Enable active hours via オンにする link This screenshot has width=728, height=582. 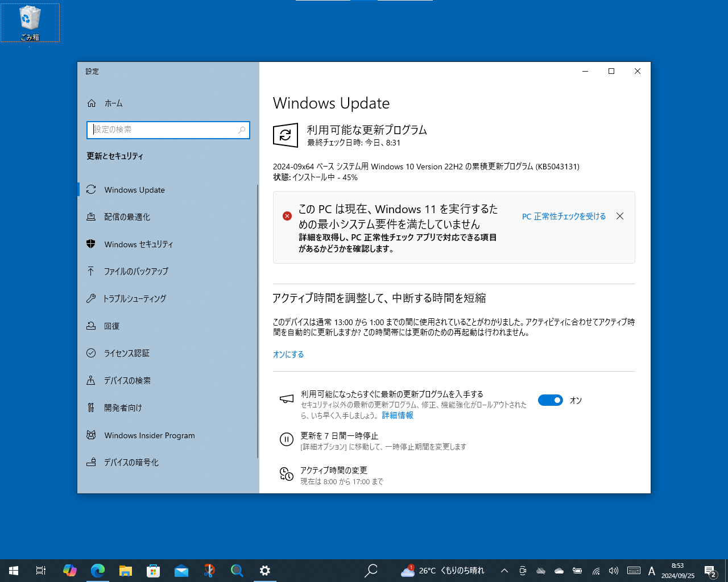(288, 354)
